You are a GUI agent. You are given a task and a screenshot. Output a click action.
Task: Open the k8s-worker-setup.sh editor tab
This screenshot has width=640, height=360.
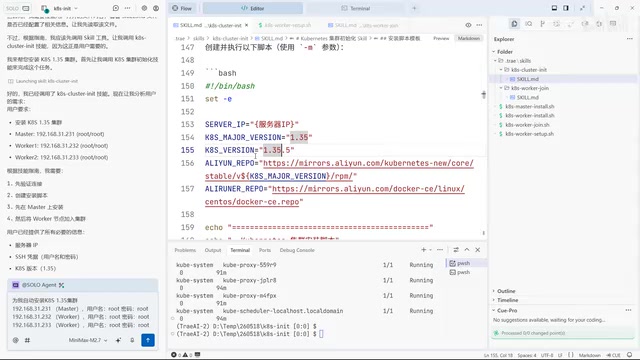[x=284, y=25]
